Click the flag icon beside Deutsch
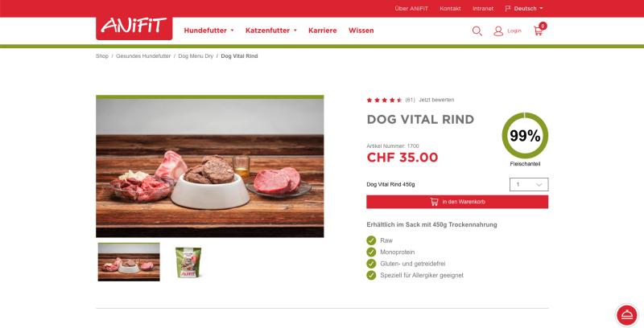Viewport: 644px width, 328px height. 508,8
